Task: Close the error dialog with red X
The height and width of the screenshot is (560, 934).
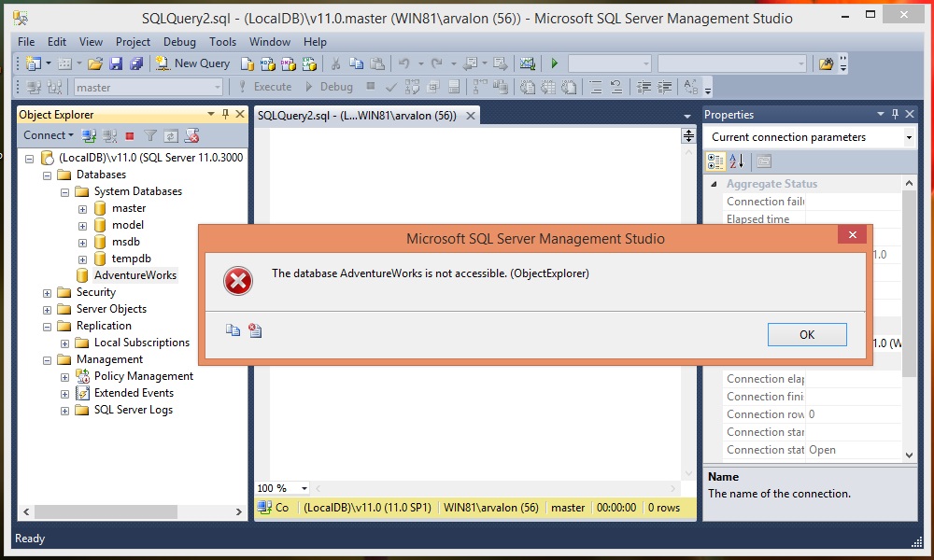Action: pos(853,234)
